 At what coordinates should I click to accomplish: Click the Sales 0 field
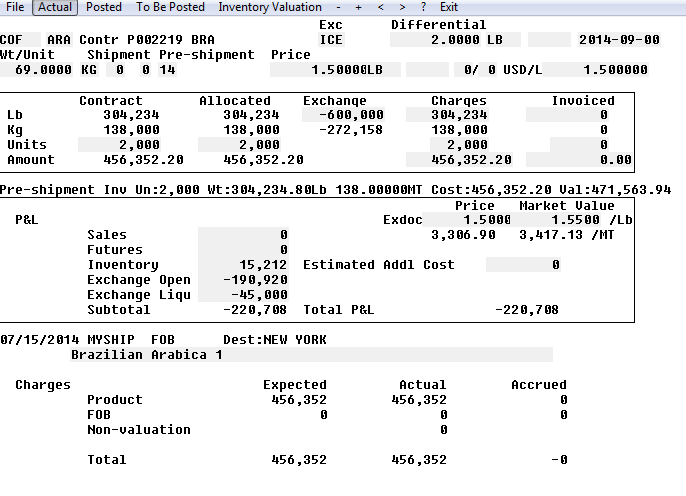pos(243,235)
